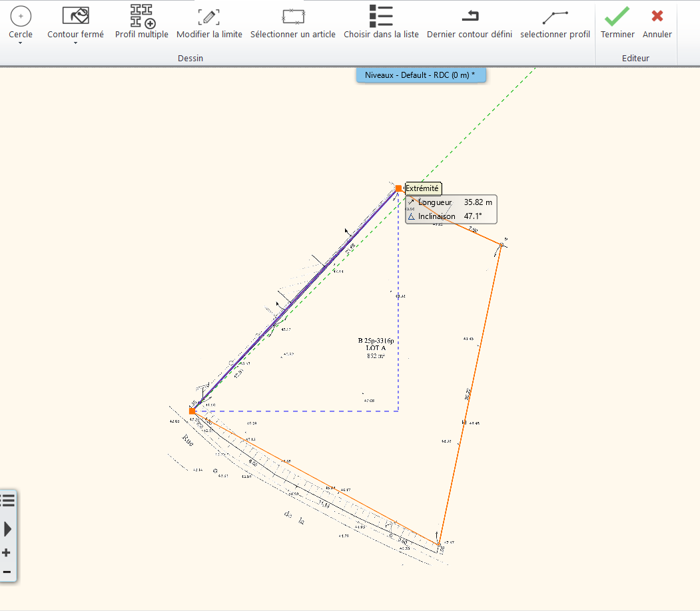This screenshot has height=611, width=700.
Task: Click Sélectionner un article tool
Action: click(x=293, y=23)
